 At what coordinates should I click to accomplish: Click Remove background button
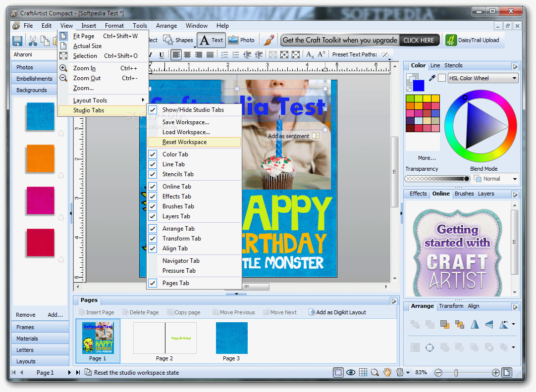pyautogui.click(x=26, y=315)
